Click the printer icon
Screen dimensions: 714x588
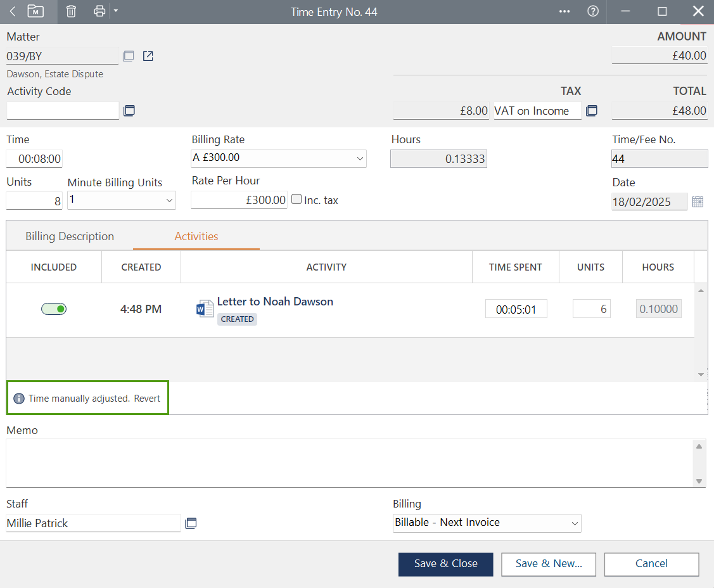pos(99,11)
